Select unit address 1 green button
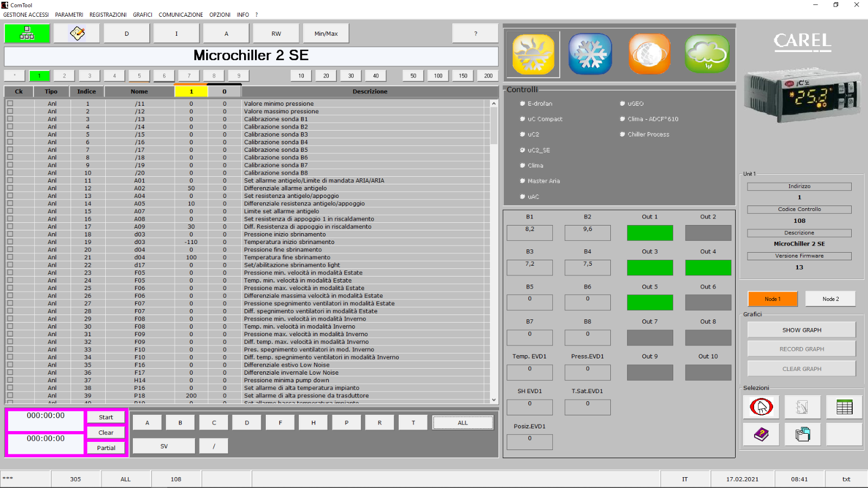Viewport: 868px width, 488px height. [40, 76]
